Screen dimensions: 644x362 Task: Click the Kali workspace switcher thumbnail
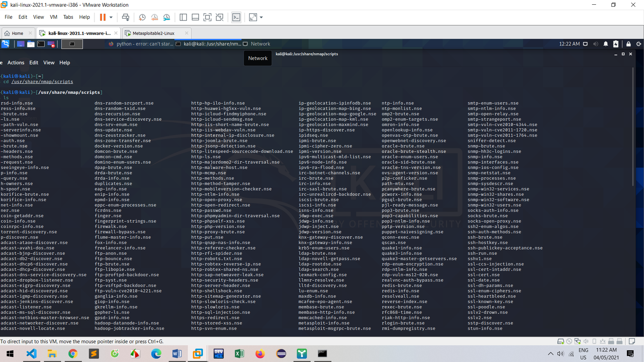pos(72,44)
